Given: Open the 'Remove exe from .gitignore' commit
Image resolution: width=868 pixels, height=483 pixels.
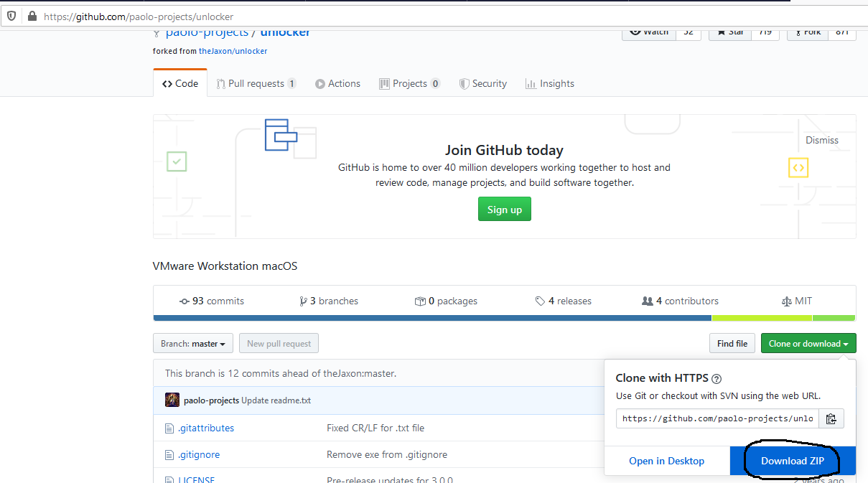Looking at the screenshot, I should pyautogui.click(x=387, y=454).
